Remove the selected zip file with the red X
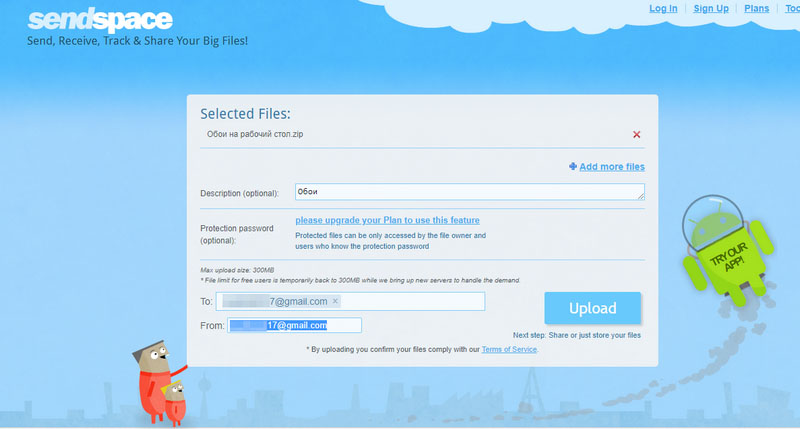 (636, 135)
